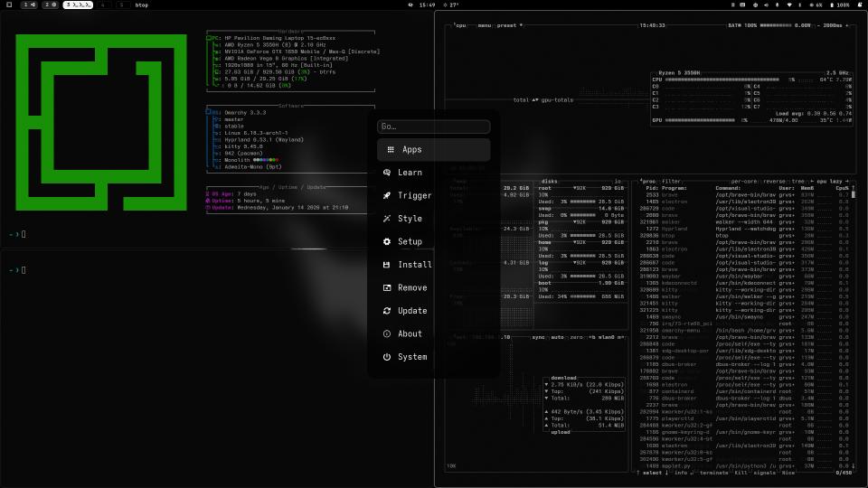This screenshot has width=868, height=488.
Task: Click the gear icon beside Setup
Action: (x=387, y=242)
